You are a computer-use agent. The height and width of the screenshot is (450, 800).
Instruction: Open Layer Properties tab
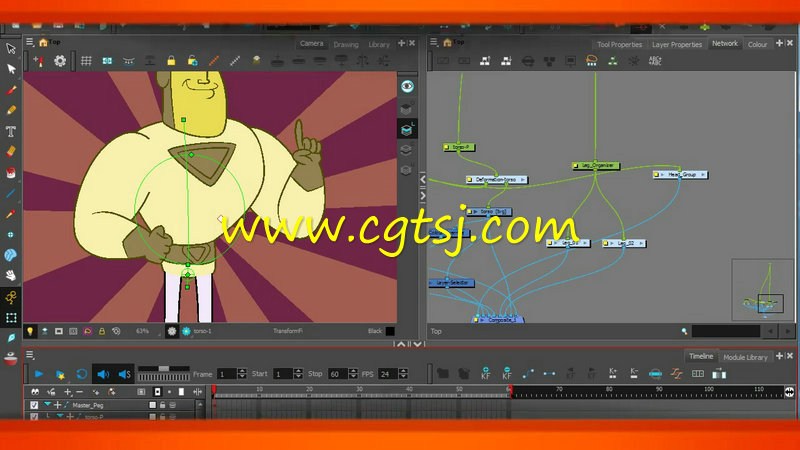click(x=677, y=44)
